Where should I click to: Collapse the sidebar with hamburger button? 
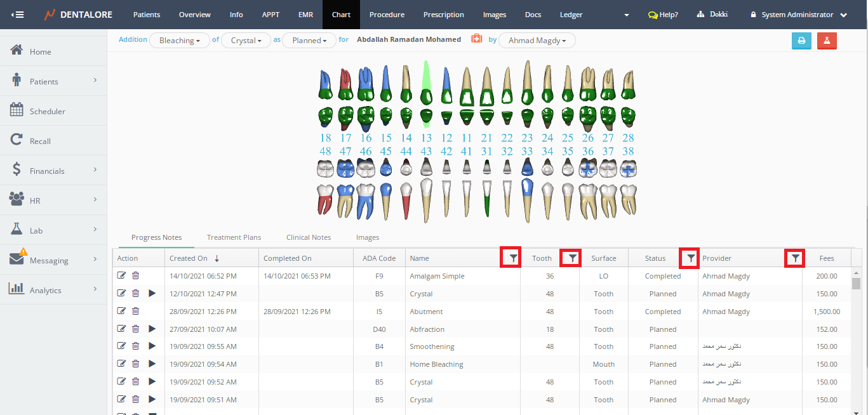pyautogui.click(x=18, y=15)
